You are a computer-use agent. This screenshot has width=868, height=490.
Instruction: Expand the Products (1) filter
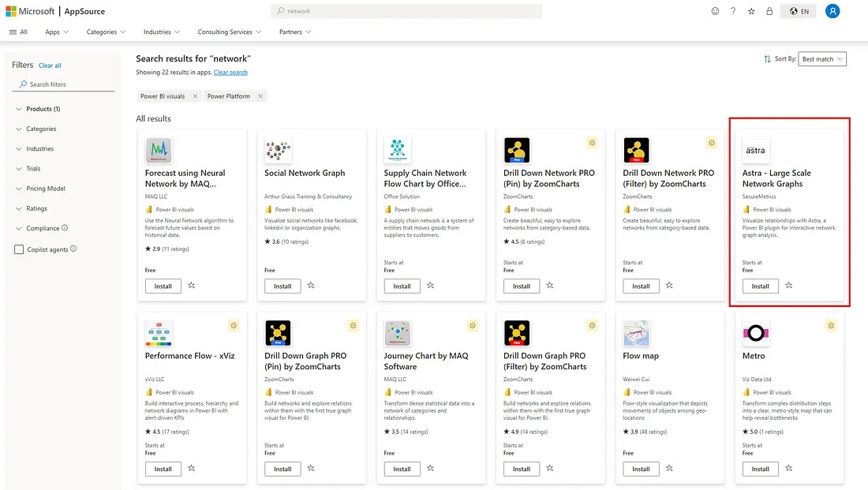click(38, 109)
